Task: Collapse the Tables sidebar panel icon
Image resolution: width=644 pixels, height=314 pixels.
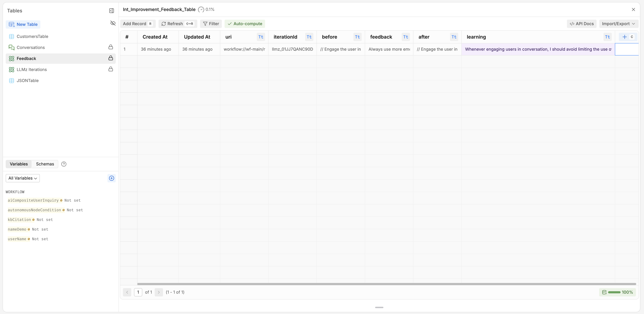Action: click(111, 11)
